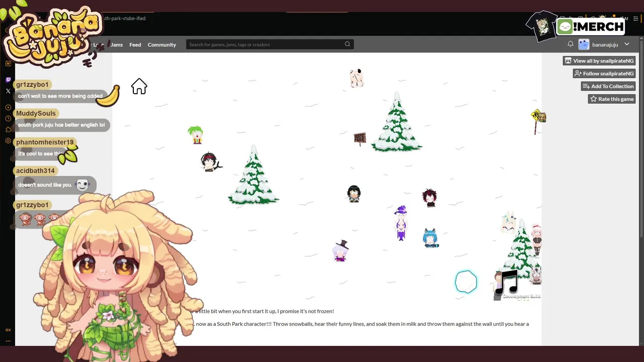
Task: Open the extensions cube icon in sidebar
Action: 8,130
